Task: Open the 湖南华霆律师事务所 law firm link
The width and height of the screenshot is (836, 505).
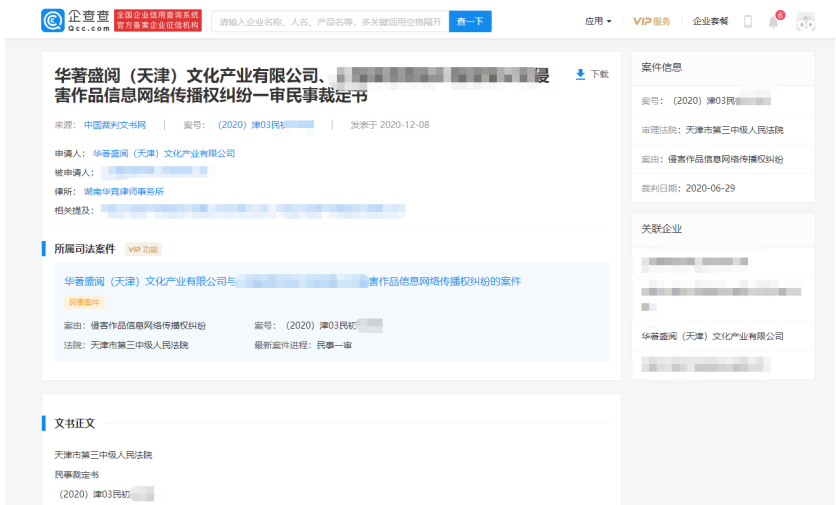Action: coord(124,191)
